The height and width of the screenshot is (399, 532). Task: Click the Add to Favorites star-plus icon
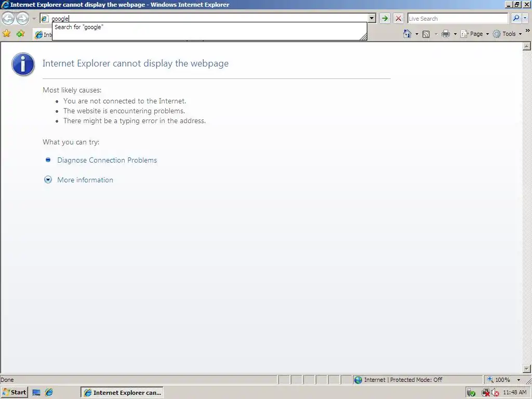21,34
